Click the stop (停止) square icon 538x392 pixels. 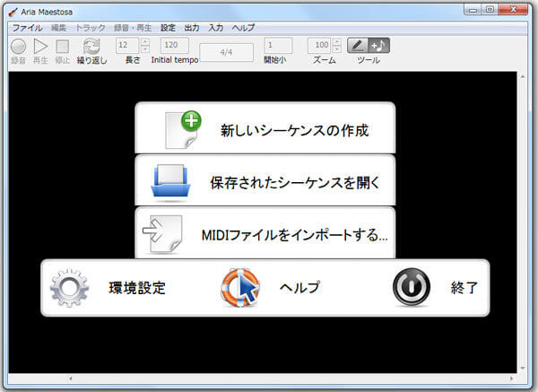pos(62,46)
